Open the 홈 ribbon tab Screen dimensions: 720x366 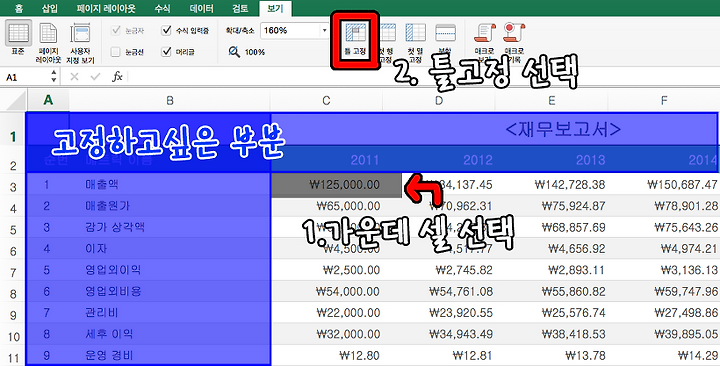(x=19, y=8)
